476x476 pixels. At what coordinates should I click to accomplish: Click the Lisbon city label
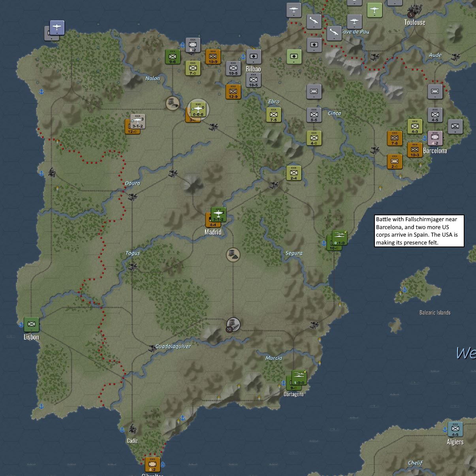point(31,337)
